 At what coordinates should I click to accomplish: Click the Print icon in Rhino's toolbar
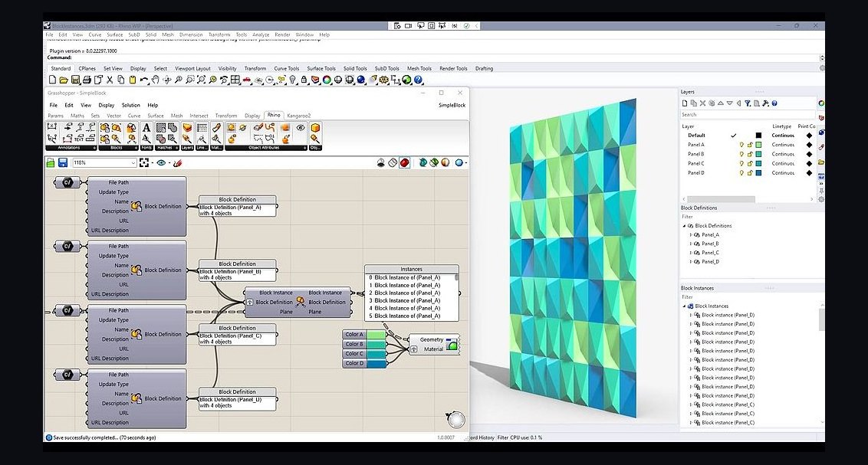pos(87,80)
